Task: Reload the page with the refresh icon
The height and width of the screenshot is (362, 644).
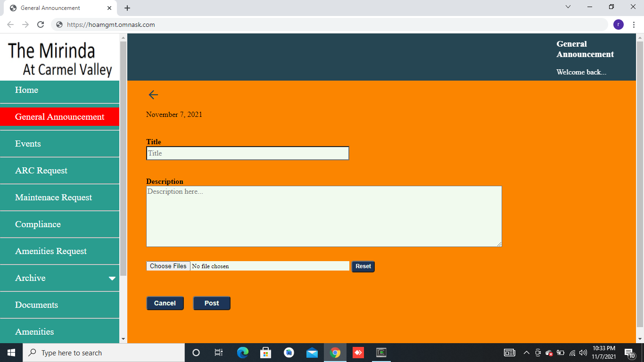Action: coord(41,25)
